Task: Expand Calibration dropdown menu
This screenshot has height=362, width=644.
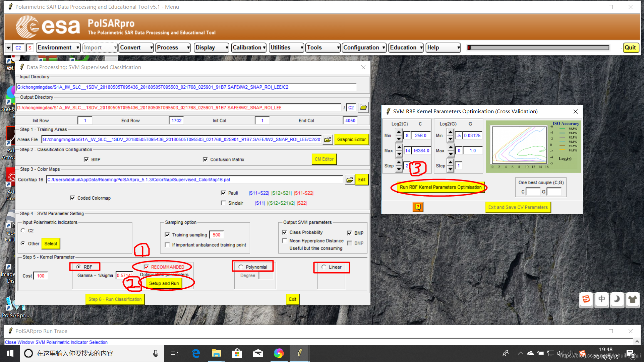Action: (x=249, y=48)
